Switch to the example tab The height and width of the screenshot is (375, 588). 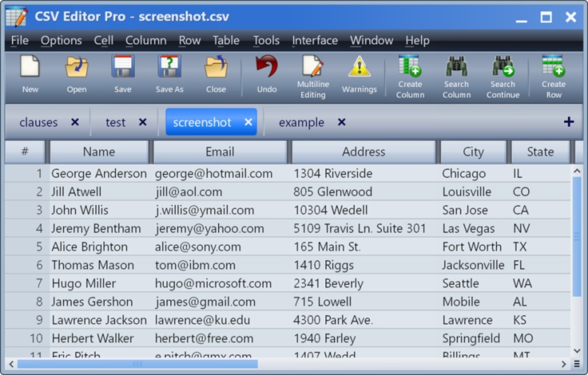click(301, 122)
